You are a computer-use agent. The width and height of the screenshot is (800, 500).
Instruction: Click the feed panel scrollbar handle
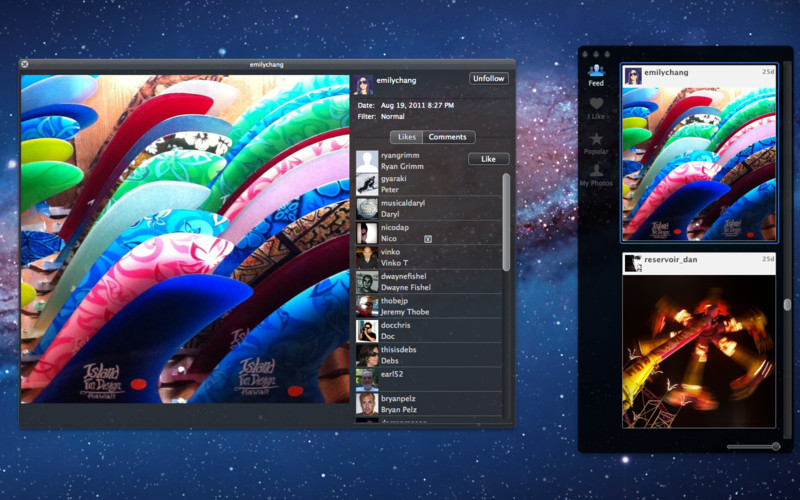(786, 305)
